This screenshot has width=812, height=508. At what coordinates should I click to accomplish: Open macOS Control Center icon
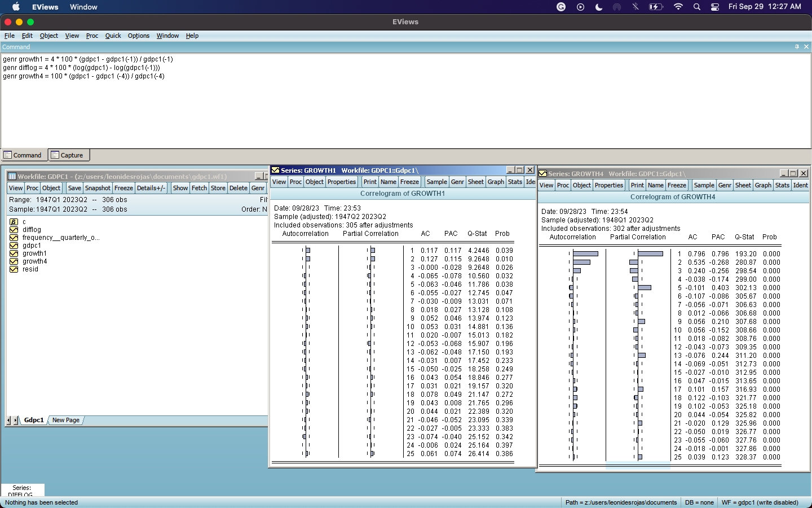pyautogui.click(x=714, y=7)
